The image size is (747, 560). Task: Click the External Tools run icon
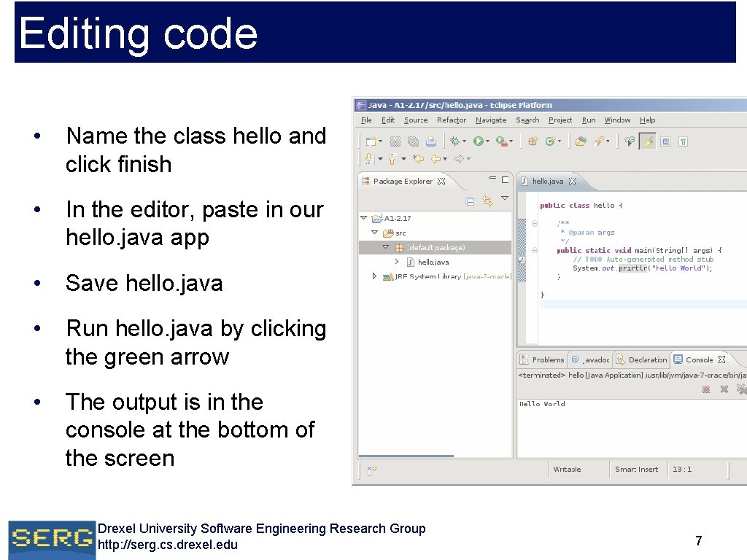tap(501, 141)
